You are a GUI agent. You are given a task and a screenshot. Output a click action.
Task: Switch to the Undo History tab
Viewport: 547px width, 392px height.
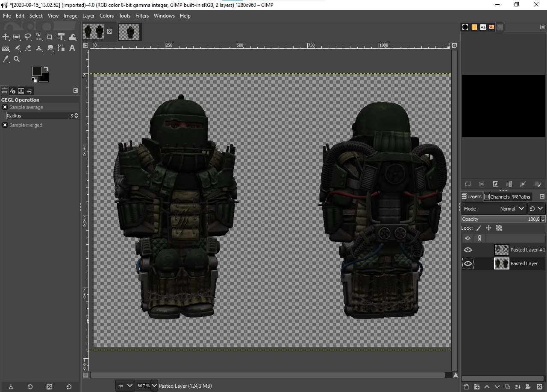[29, 91]
